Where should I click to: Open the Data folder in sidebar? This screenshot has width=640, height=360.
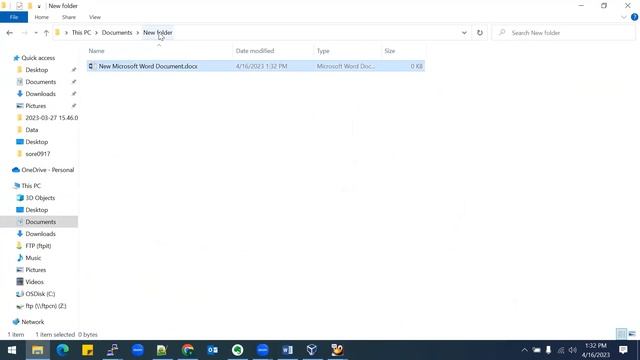tap(31, 130)
